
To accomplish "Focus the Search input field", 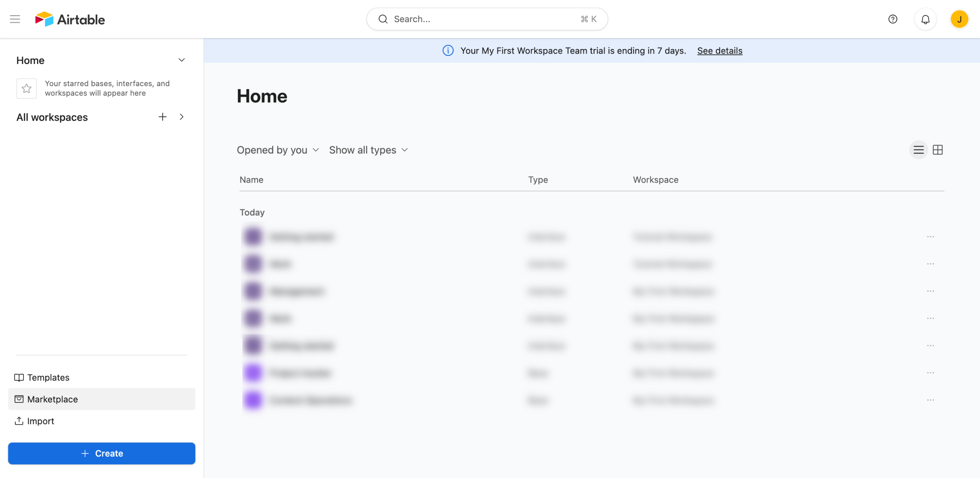I will 486,19.
